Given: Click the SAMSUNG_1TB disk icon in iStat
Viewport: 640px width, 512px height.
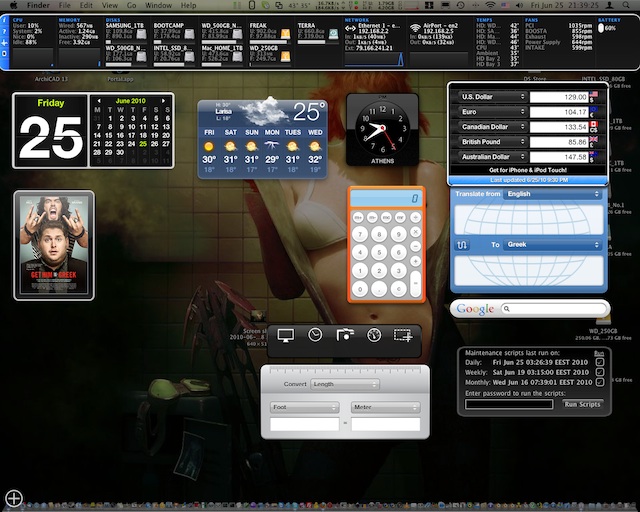Looking at the screenshot, I should [141, 34].
